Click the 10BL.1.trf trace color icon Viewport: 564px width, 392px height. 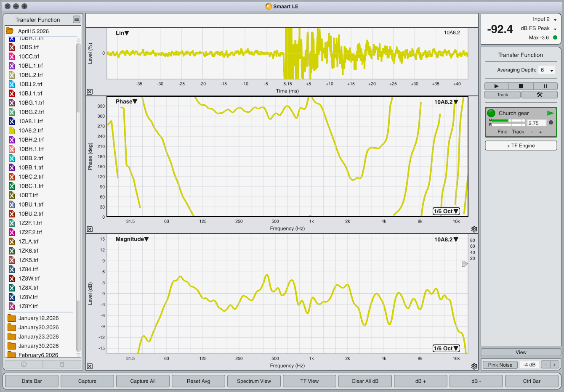[12, 66]
